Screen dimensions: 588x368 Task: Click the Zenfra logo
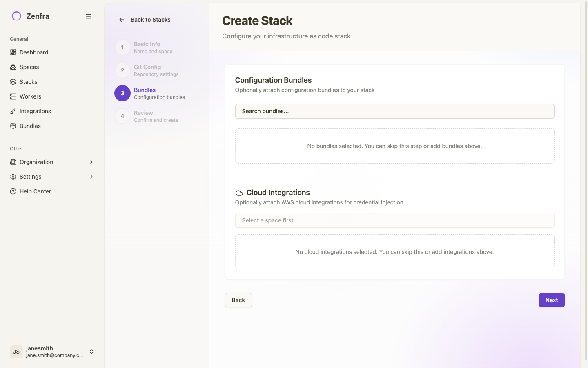(x=16, y=16)
